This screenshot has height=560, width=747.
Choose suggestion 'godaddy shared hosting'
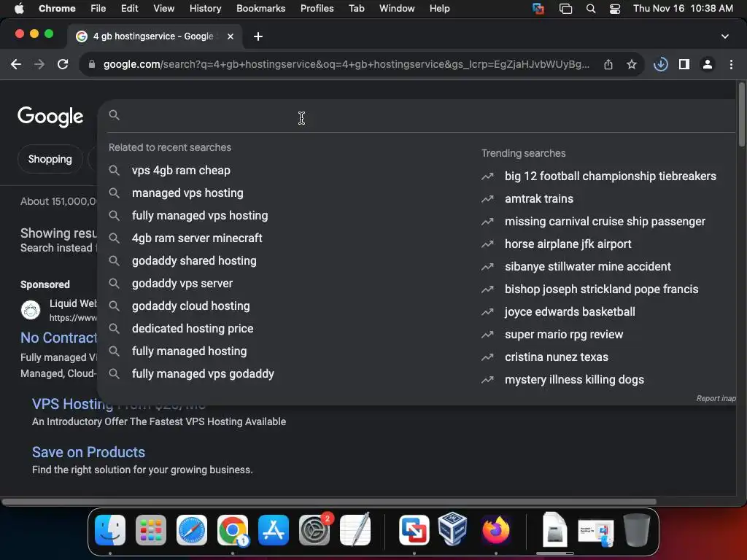(x=194, y=261)
